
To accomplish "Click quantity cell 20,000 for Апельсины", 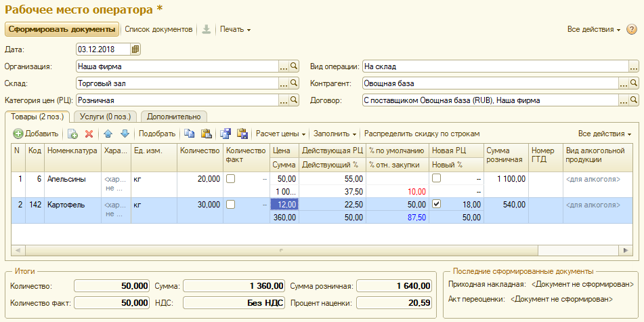I will 200,184.
